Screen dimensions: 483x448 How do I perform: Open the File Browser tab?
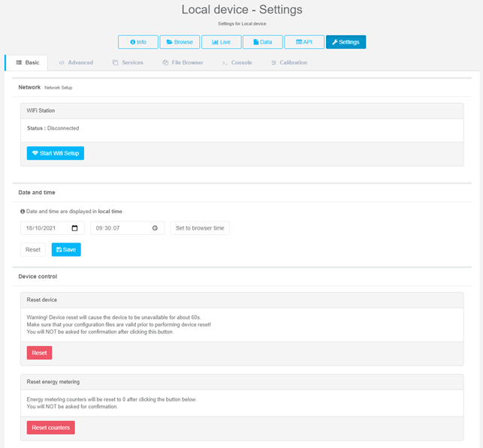click(x=183, y=63)
